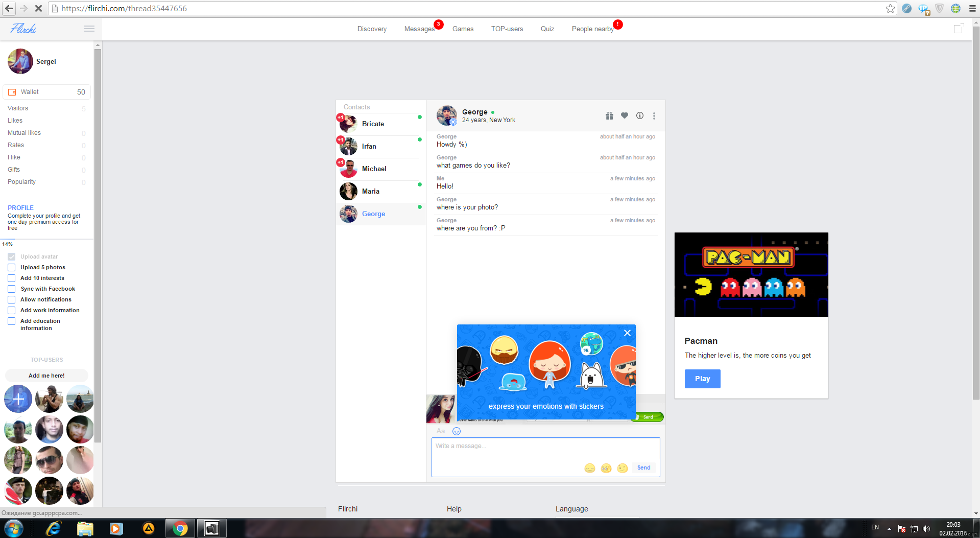Click the left sidebar scrollbar
This screenshot has width=980, height=538.
(98, 245)
